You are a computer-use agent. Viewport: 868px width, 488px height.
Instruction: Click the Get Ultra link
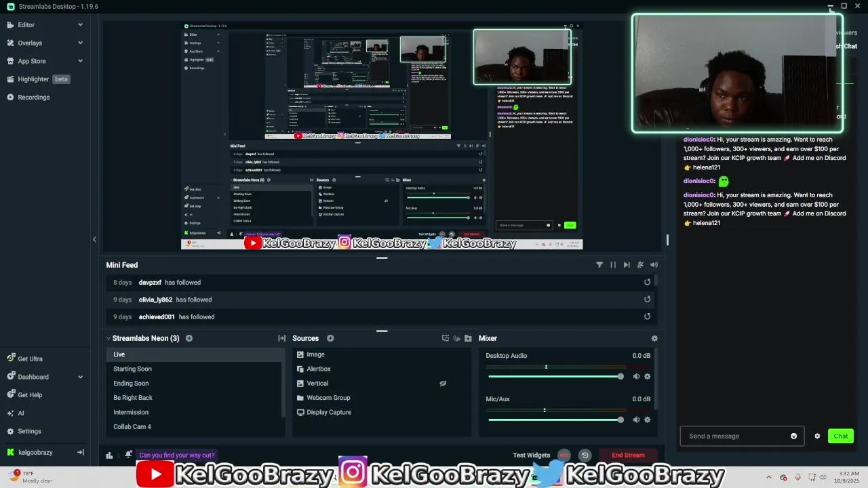pos(30,359)
